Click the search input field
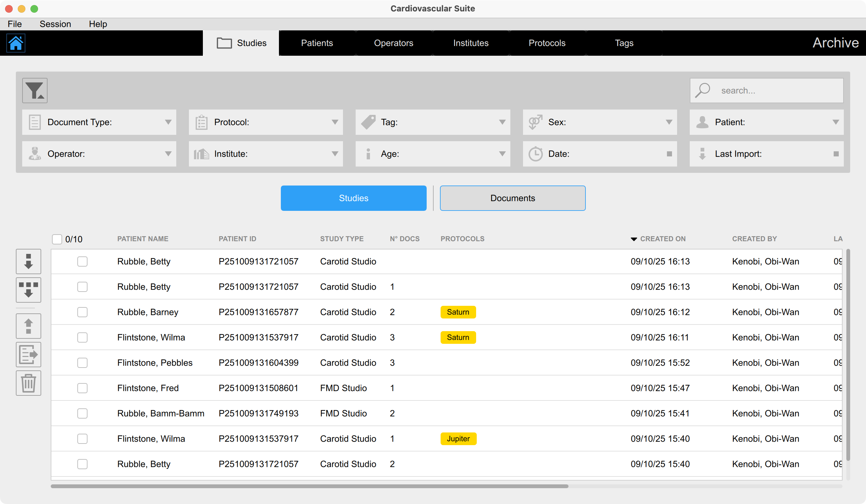Viewport: 866px width, 504px height. (x=777, y=91)
